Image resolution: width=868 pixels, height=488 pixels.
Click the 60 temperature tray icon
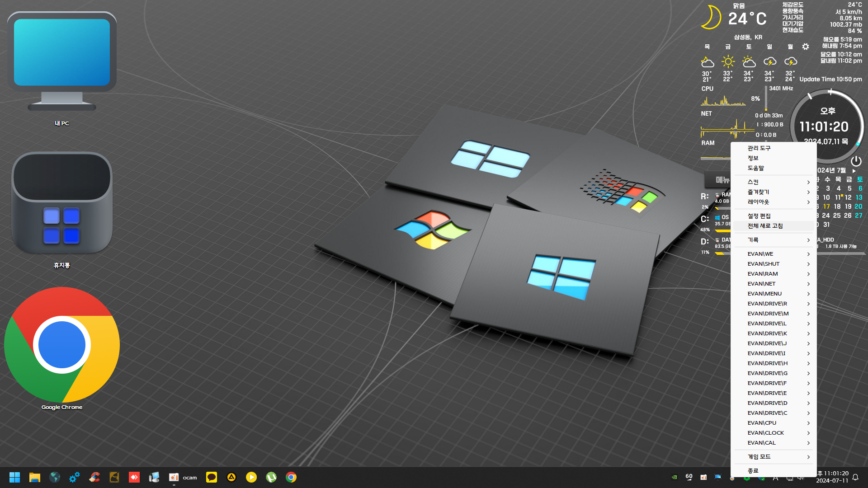coord(689,477)
